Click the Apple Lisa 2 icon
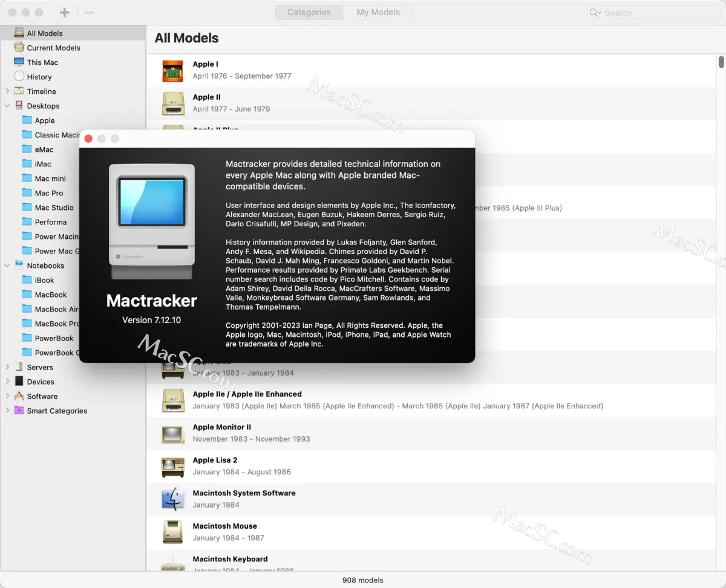The height and width of the screenshot is (588, 726). pos(173,466)
